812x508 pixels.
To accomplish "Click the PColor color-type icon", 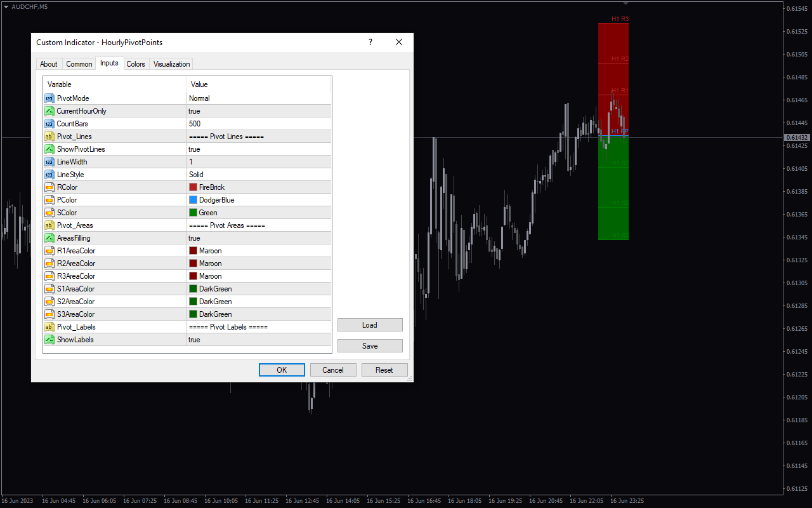I will [x=49, y=200].
